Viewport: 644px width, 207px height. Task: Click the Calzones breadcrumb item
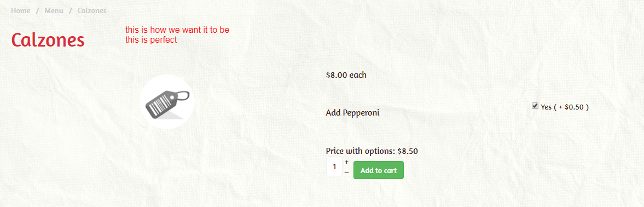pyautogui.click(x=92, y=11)
